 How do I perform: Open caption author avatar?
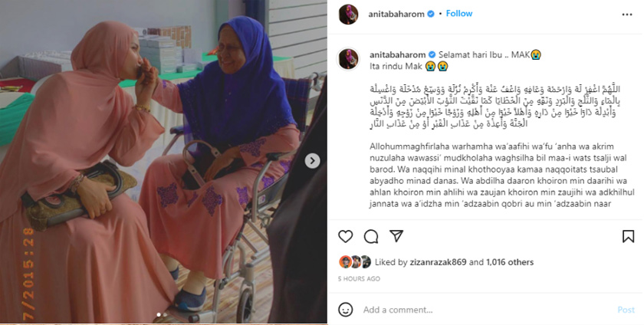pos(348,59)
